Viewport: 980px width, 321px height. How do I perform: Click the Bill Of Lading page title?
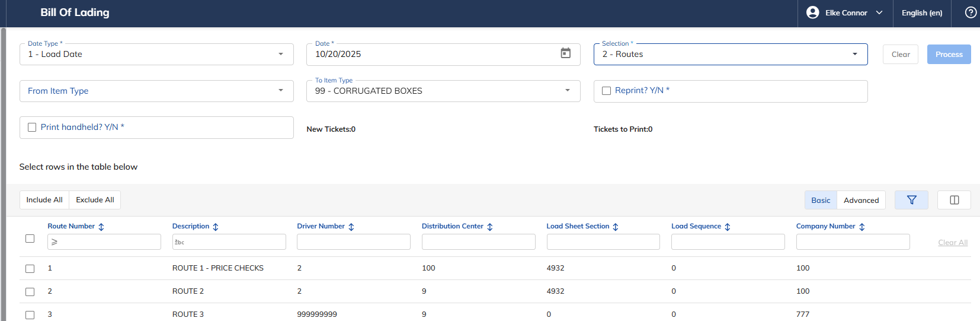[75, 12]
